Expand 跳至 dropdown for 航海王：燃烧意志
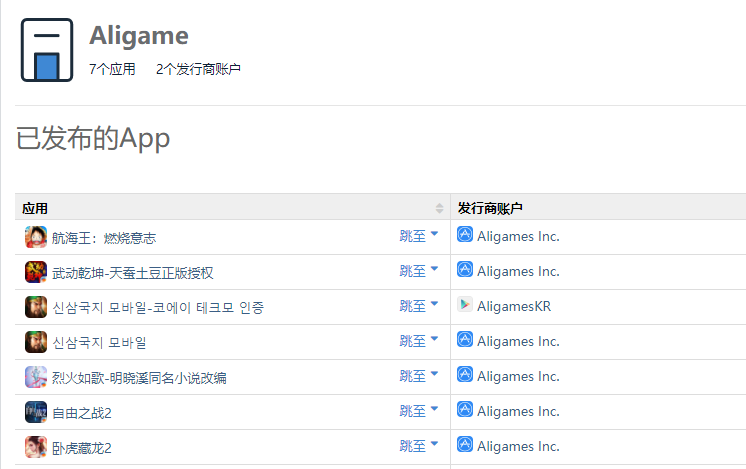This screenshot has height=469, width=746. 419,236
